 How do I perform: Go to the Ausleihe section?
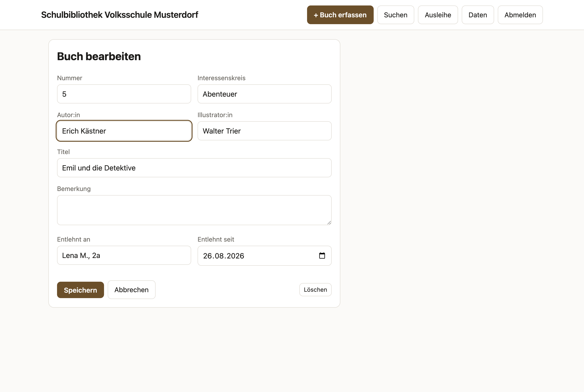438,15
